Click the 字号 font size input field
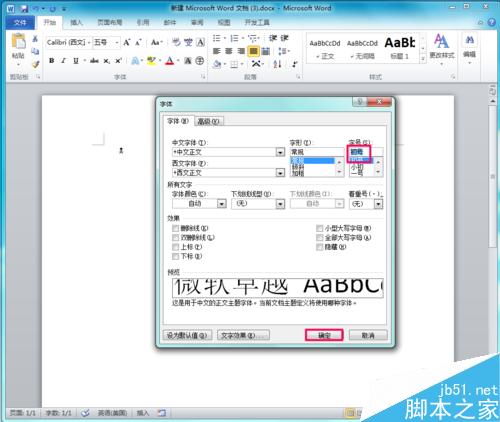The width and height of the screenshot is (500, 422). [x=366, y=152]
